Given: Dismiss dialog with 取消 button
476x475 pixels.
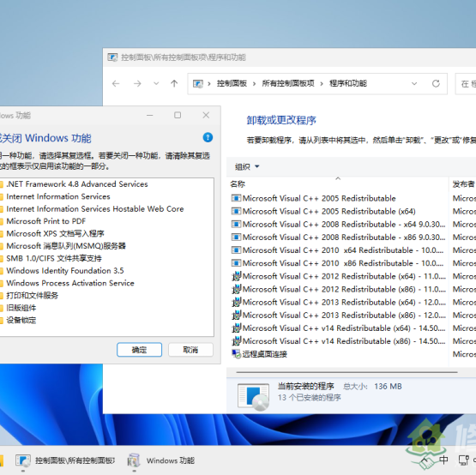Looking at the screenshot, I should click(190, 350).
